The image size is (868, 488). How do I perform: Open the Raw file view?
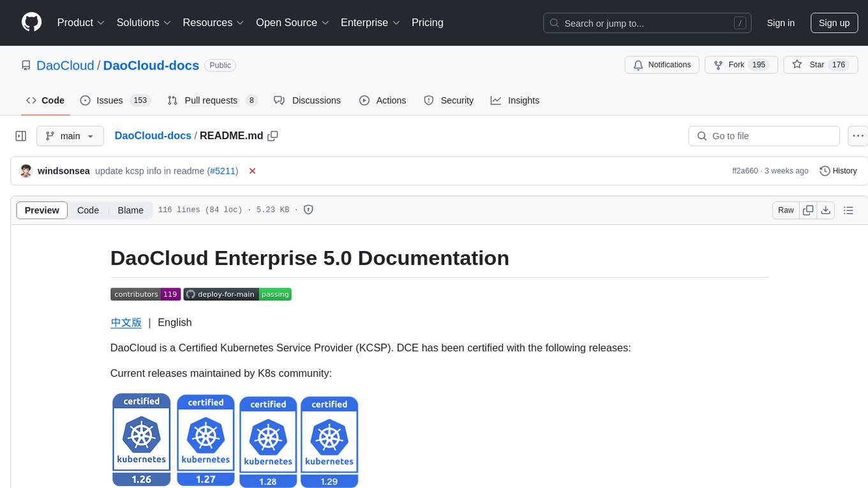(x=786, y=210)
